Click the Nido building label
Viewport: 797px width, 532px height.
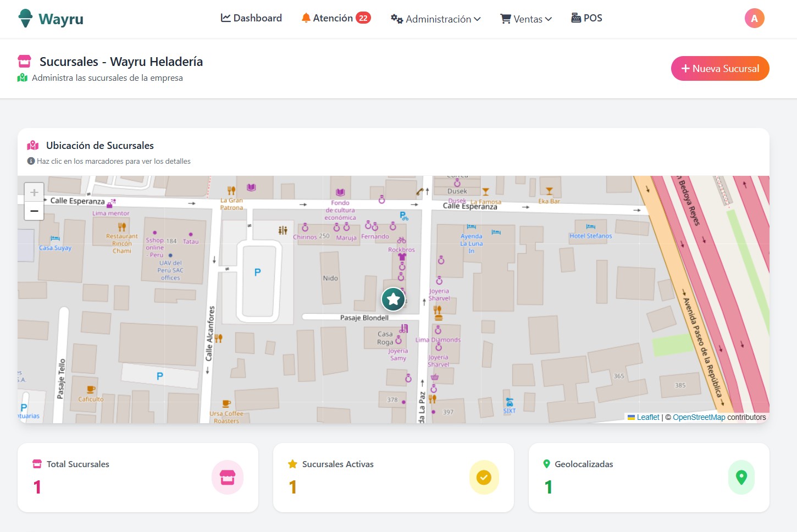[x=330, y=278]
